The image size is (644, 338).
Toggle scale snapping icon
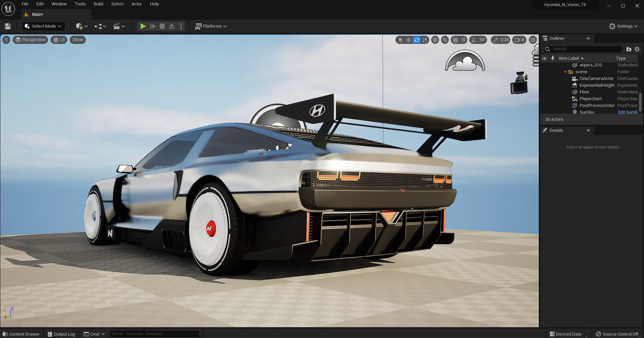[495, 40]
